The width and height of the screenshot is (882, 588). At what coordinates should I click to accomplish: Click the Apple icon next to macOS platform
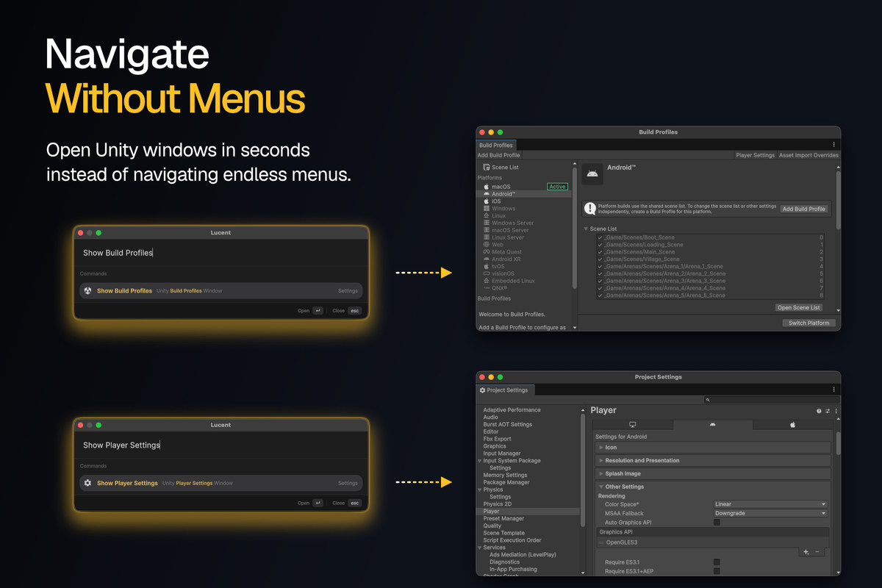[x=487, y=187]
